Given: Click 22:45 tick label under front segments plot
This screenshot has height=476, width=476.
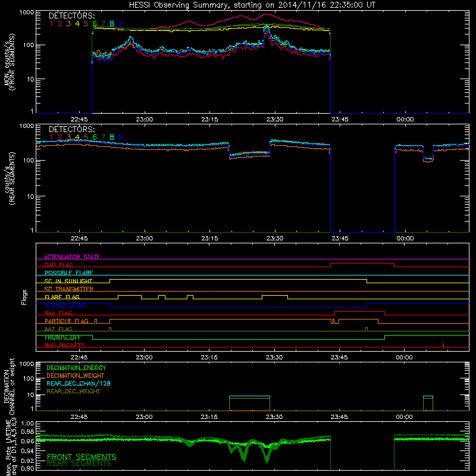Looking at the screenshot, I should click(x=79, y=120).
